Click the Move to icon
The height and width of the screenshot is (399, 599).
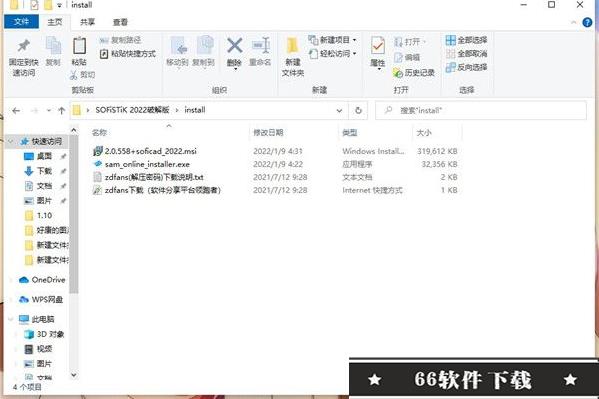(178, 46)
